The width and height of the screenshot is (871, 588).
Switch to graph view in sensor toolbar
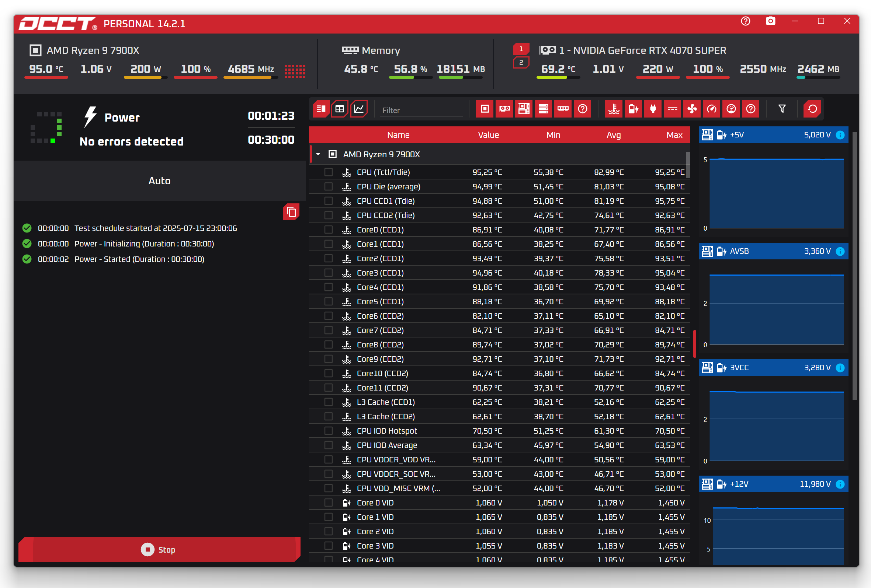click(359, 109)
